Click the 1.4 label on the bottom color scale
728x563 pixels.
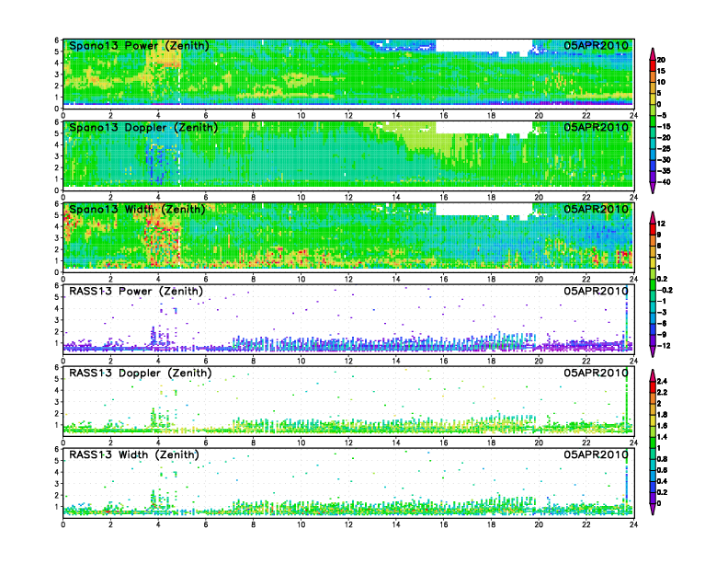pos(662,437)
